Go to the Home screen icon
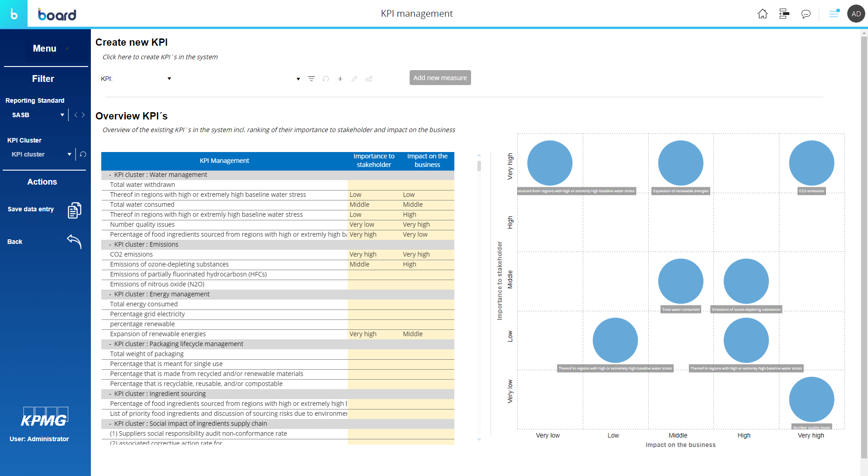The image size is (868, 476). point(762,14)
